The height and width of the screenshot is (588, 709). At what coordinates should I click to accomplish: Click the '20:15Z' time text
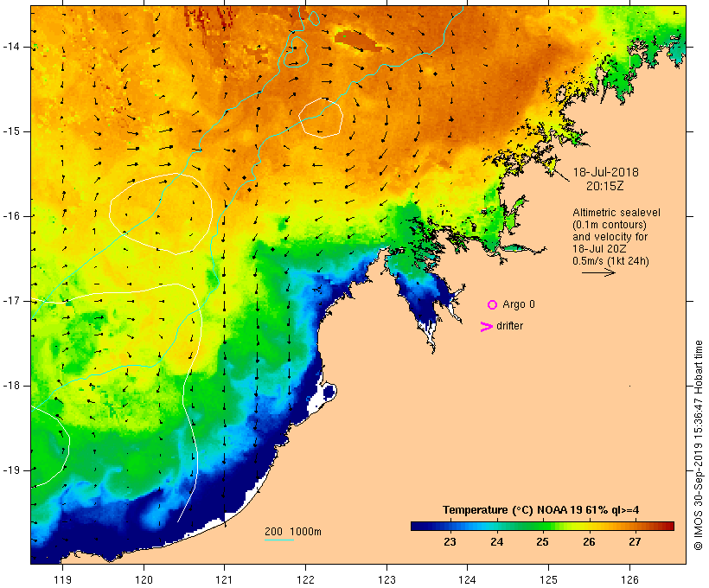605,186
